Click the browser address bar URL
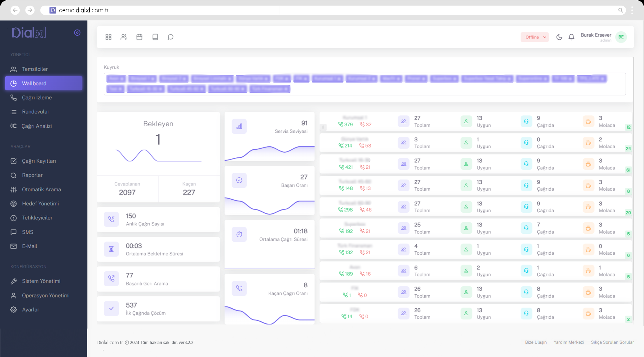The width and height of the screenshot is (644, 357). [x=83, y=10]
